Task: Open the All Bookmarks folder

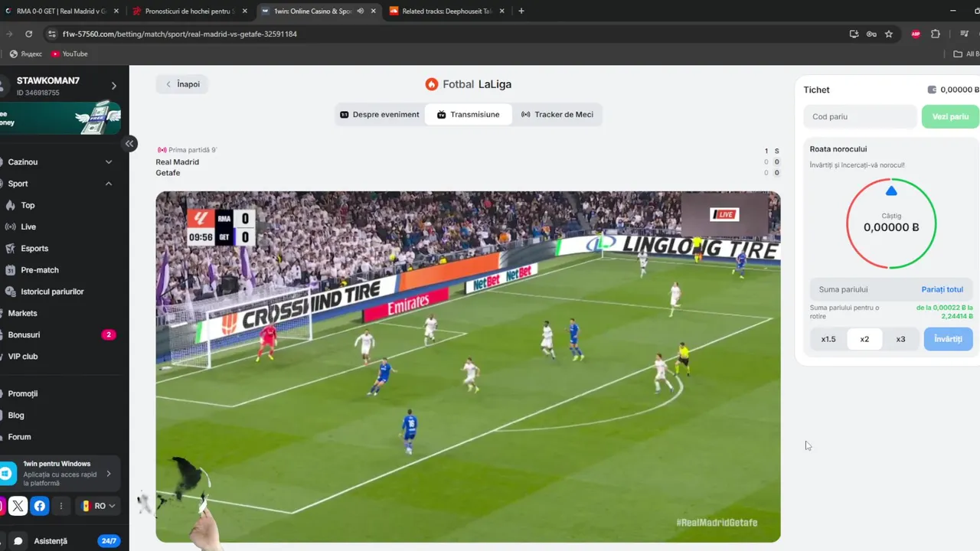Action: (966, 54)
